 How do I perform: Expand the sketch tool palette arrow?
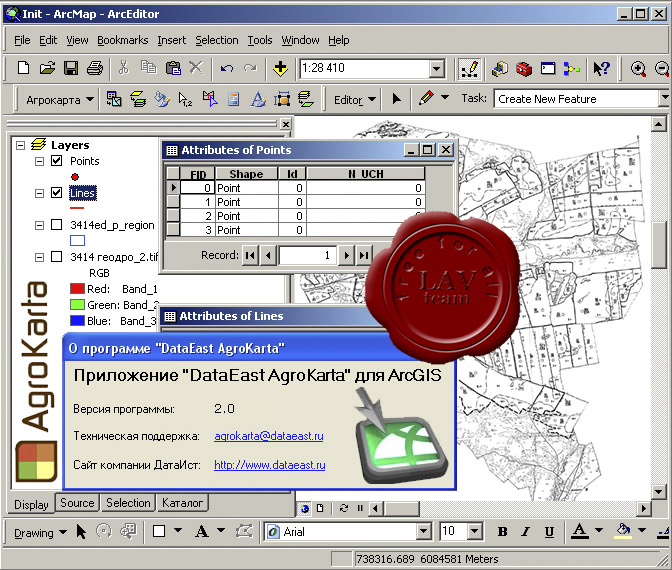[445, 98]
